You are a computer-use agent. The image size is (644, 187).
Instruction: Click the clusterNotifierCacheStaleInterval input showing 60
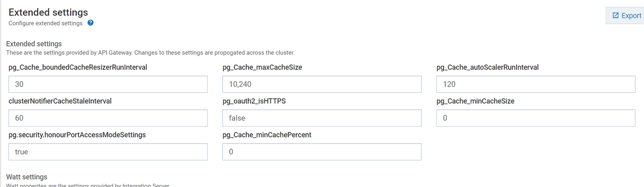(108, 118)
